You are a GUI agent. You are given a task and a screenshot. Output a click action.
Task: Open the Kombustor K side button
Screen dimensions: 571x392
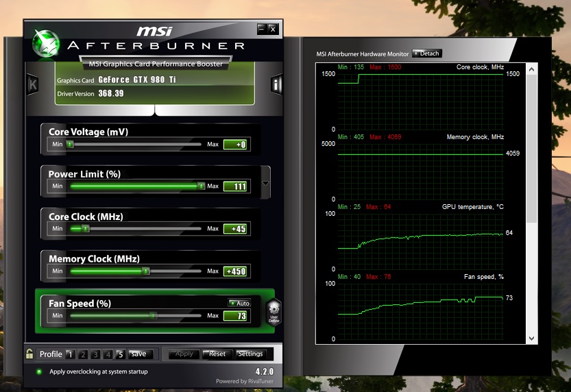click(33, 85)
